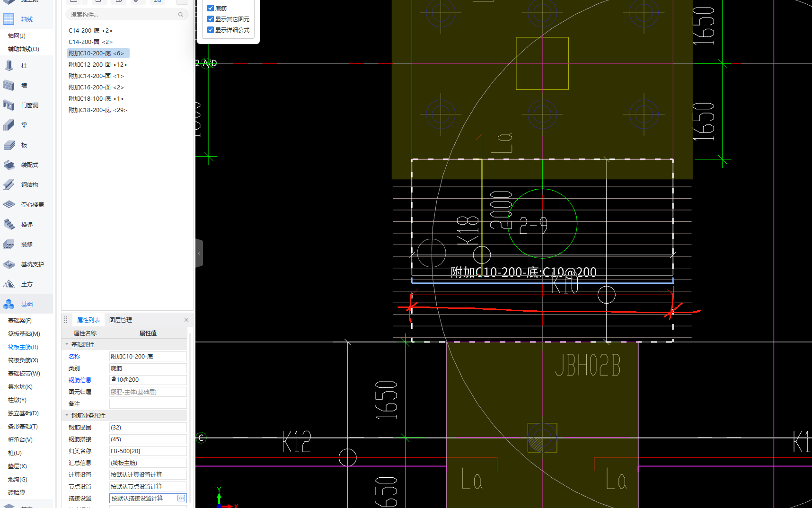Open the 类别 value 底筋 field
Screen dimensions: 812x508
[148, 368]
